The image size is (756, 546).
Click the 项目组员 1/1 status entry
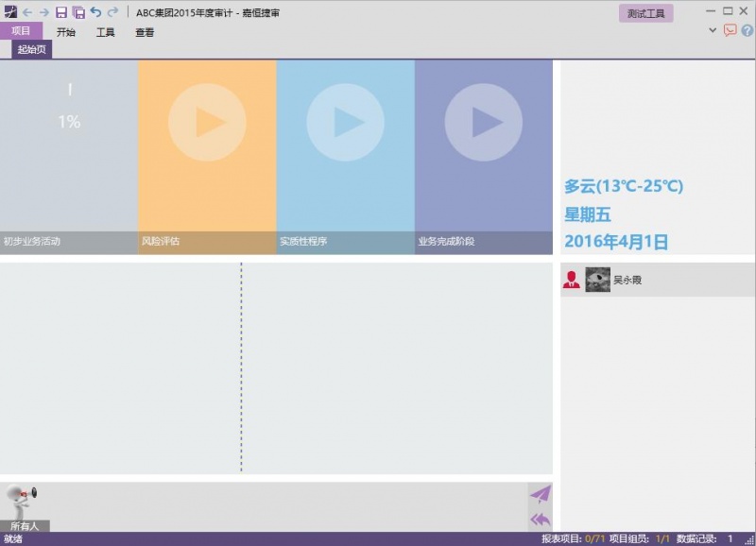click(640, 538)
